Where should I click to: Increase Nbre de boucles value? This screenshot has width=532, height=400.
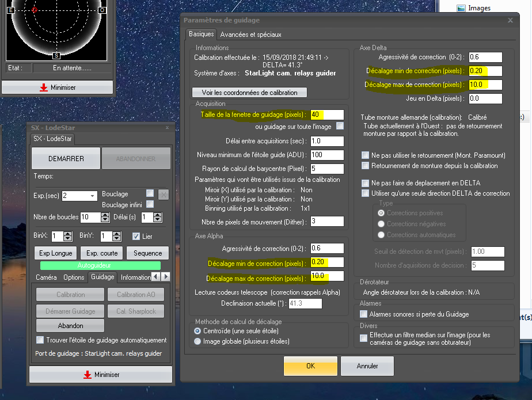coord(105,215)
